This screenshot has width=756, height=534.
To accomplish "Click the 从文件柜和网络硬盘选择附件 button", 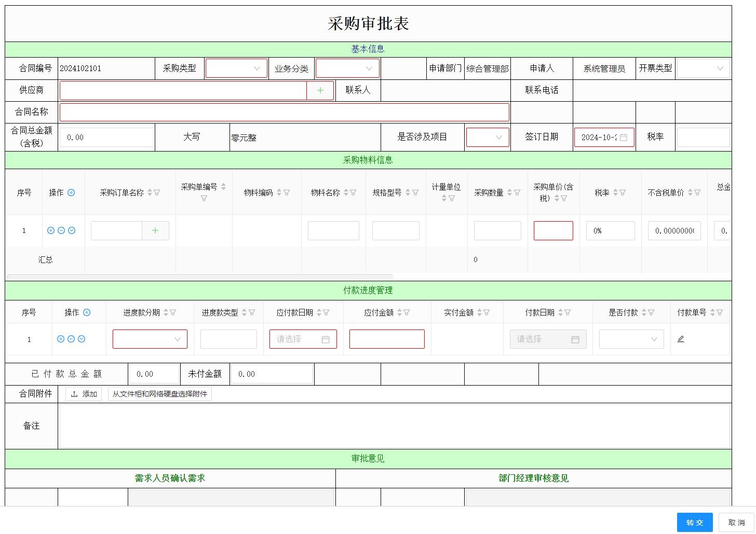I will [x=160, y=394].
